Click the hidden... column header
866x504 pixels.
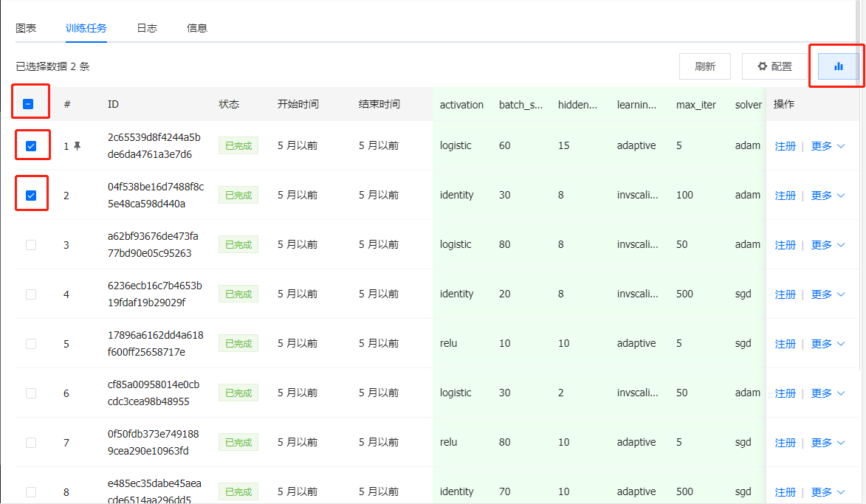577,104
